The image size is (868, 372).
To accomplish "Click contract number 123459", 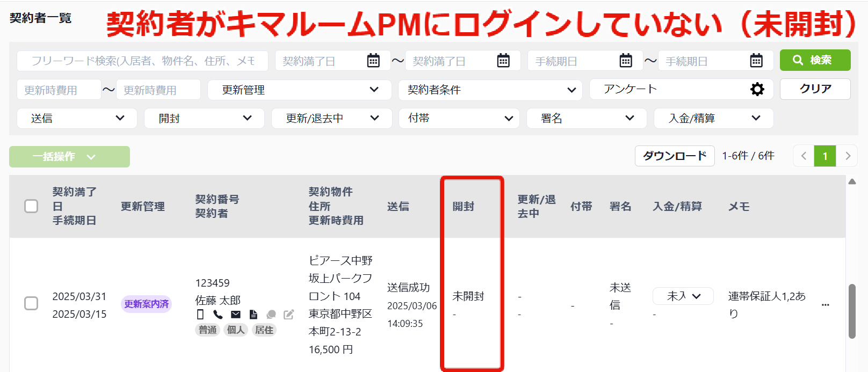I will 212,283.
